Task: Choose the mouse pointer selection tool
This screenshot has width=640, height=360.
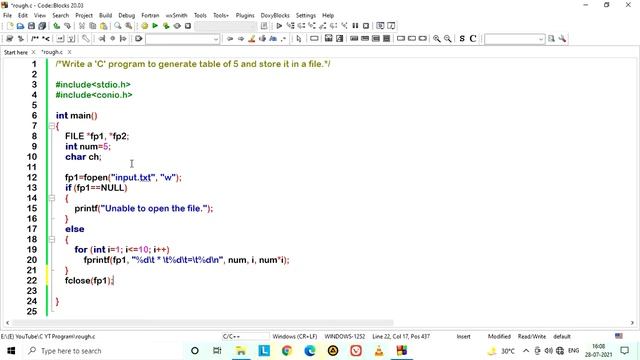Action: pyautogui.click(x=299, y=38)
